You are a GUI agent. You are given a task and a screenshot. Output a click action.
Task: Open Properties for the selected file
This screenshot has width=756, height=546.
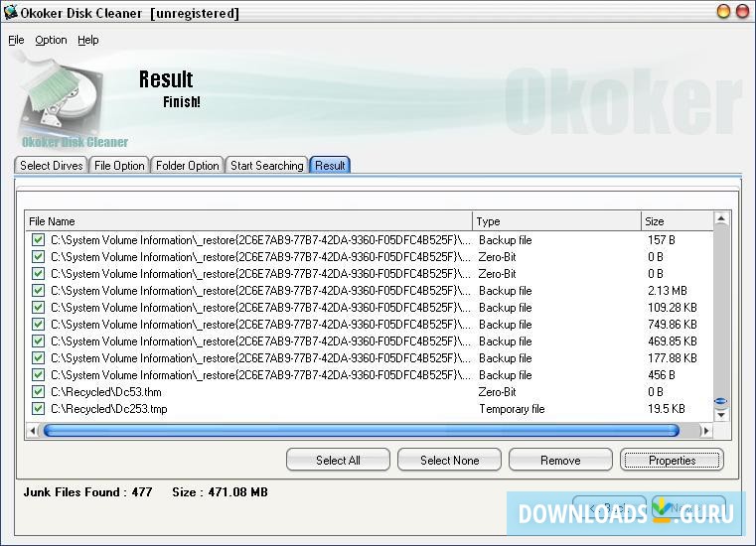tap(672, 461)
